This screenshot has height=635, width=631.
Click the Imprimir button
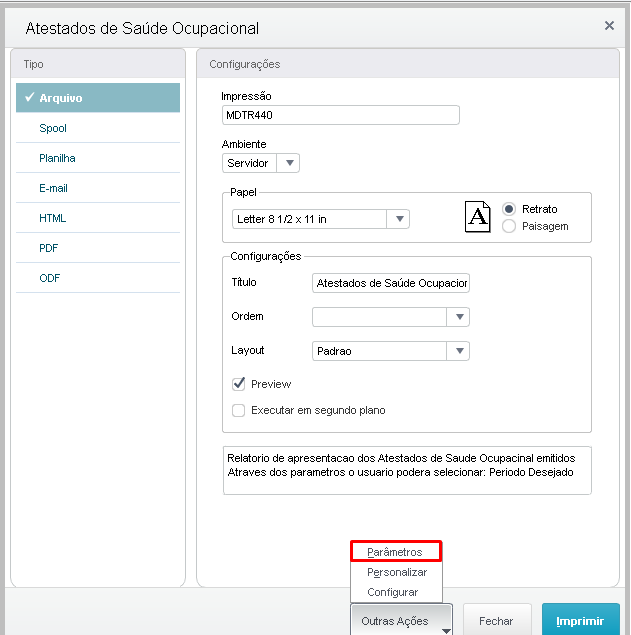pyautogui.click(x=581, y=620)
